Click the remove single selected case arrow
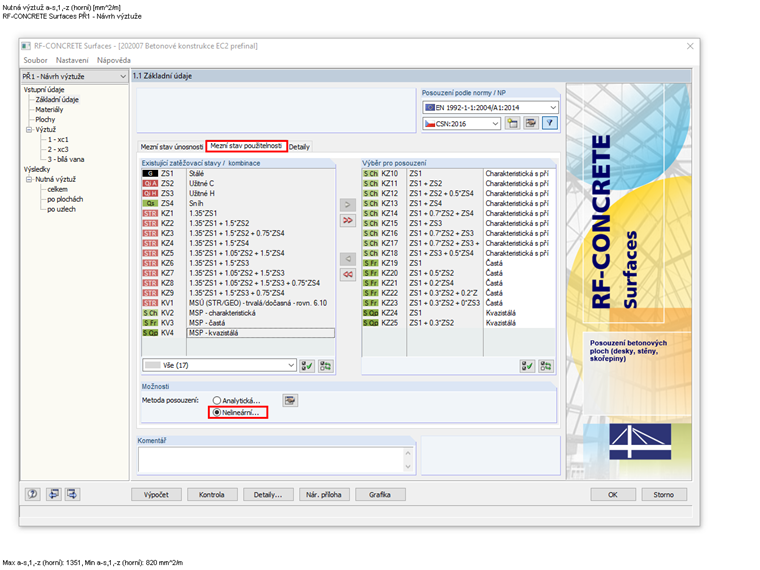760x570 pixels. coord(348,258)
